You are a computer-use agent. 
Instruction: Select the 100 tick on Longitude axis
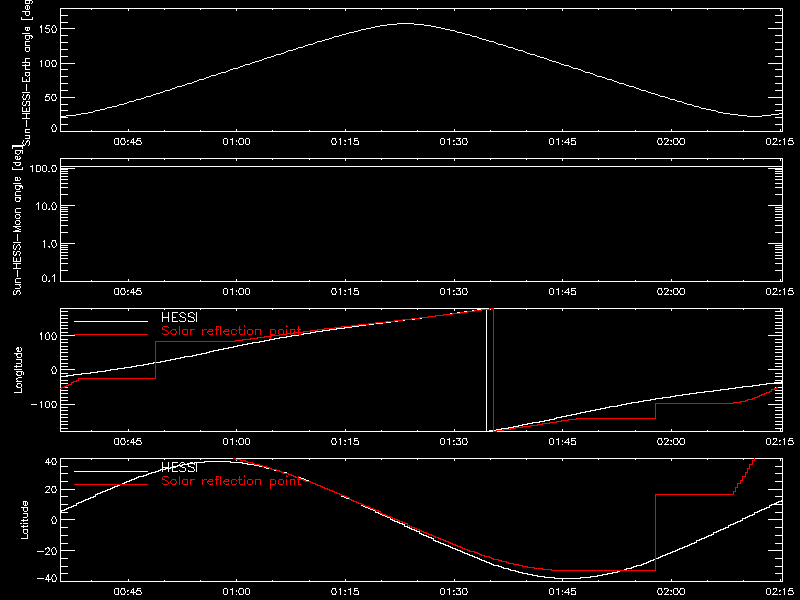click(48, 336)
